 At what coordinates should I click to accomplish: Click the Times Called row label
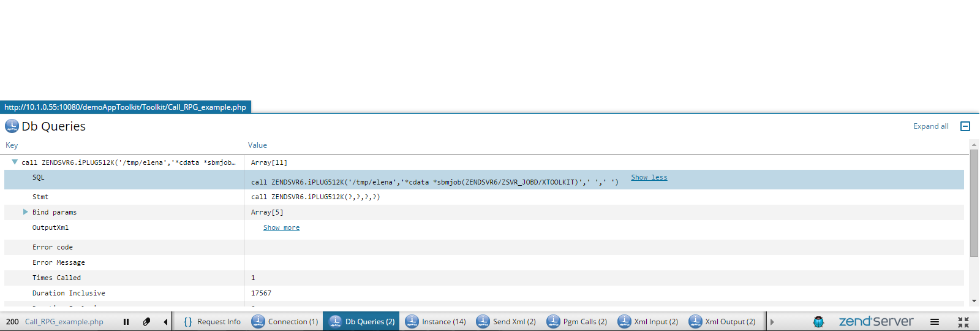(56, 278)
